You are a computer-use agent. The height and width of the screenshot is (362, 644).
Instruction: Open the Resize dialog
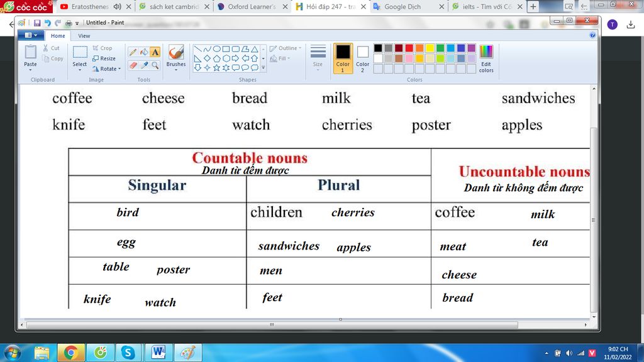coord(104,58)
